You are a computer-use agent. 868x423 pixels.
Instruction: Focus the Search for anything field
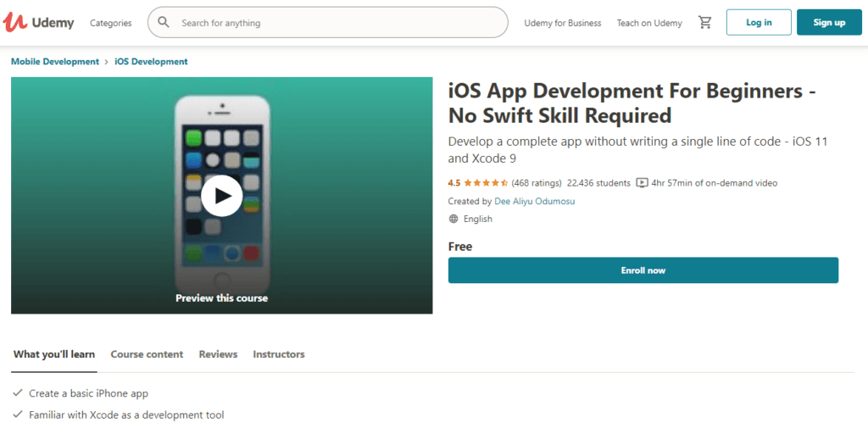tap(328, 23)
